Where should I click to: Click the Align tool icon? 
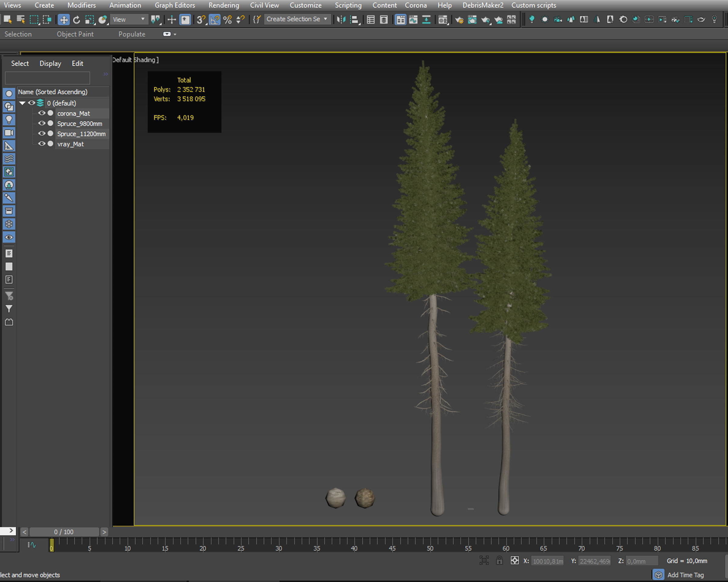point(355,20)
